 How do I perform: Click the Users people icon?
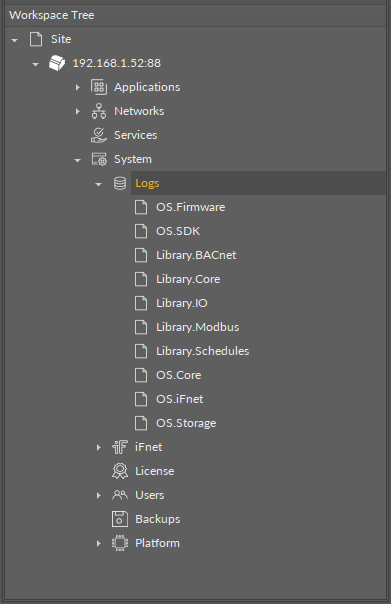(x=120, y=495)
